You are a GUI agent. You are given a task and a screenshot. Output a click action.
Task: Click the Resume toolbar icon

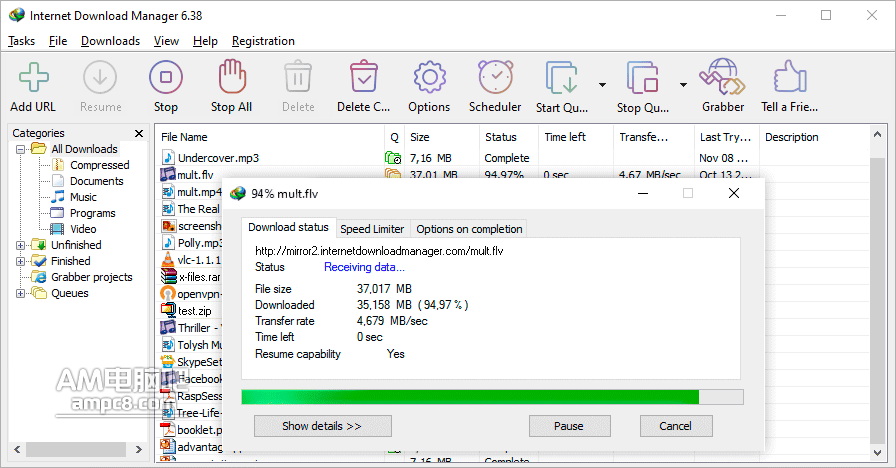pos(100,77)
